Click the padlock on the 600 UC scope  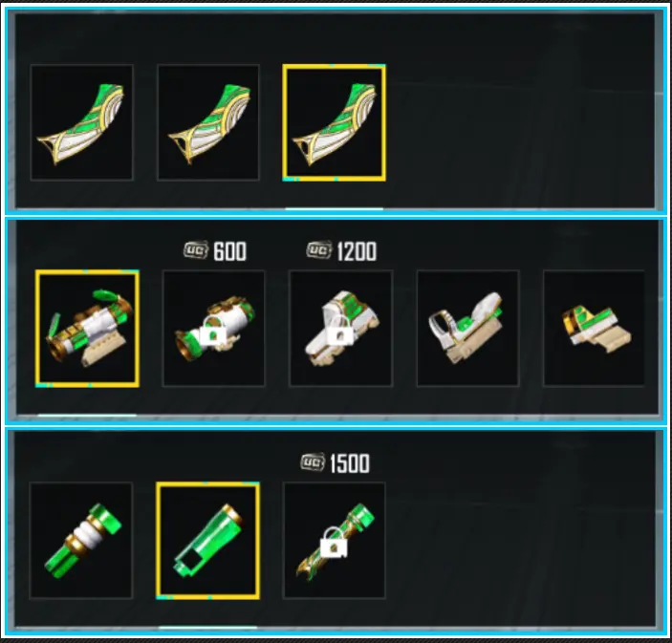[213, 331]
